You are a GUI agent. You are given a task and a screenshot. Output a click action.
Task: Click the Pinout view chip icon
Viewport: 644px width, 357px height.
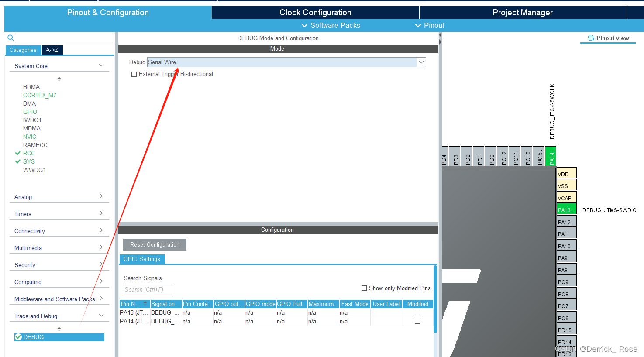pyautogui.click(x=591, y=38)
